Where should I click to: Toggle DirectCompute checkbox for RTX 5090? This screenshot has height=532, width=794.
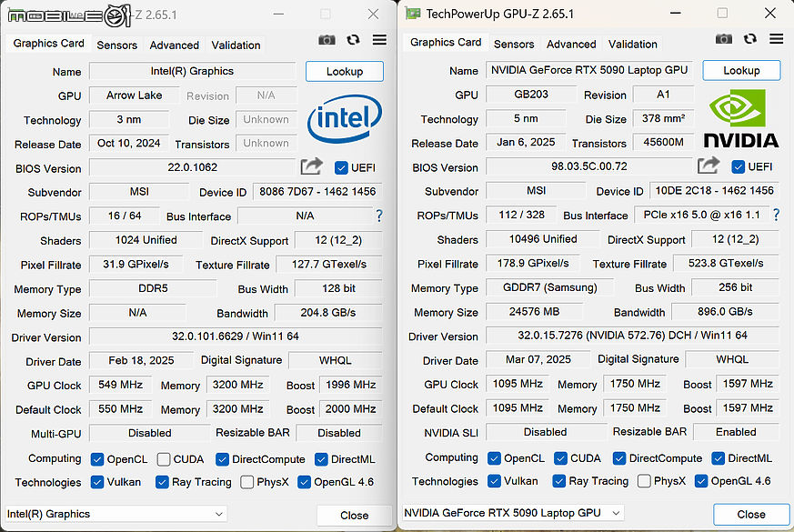(618, 458)
